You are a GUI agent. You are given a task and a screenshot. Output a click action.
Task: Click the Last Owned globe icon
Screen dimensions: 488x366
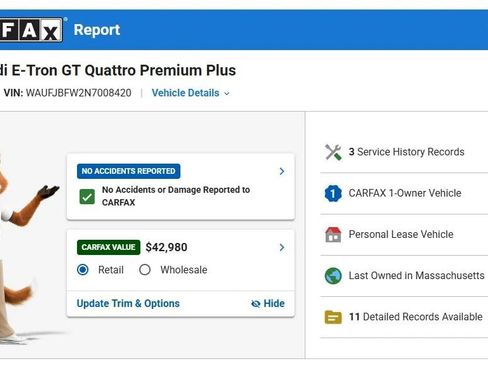point(333,276)
